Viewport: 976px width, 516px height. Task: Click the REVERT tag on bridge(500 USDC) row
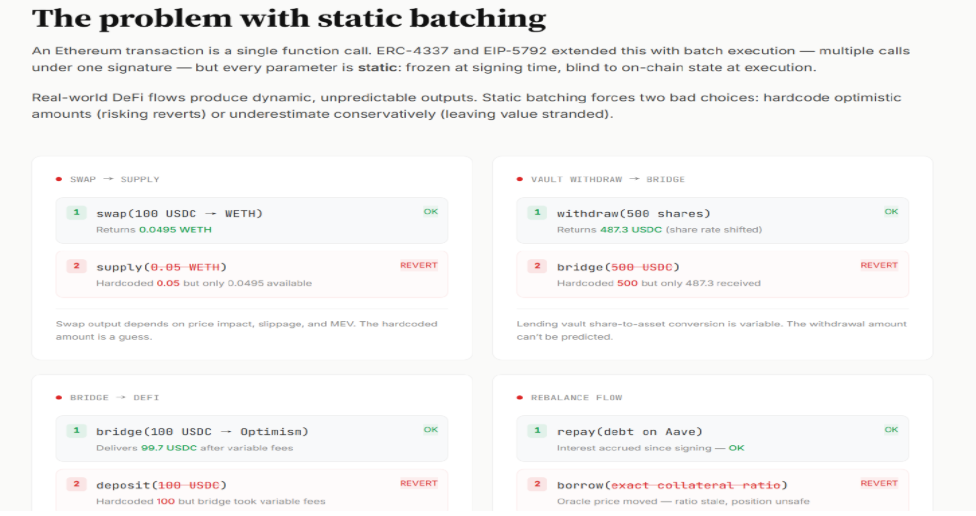[879, 266]
